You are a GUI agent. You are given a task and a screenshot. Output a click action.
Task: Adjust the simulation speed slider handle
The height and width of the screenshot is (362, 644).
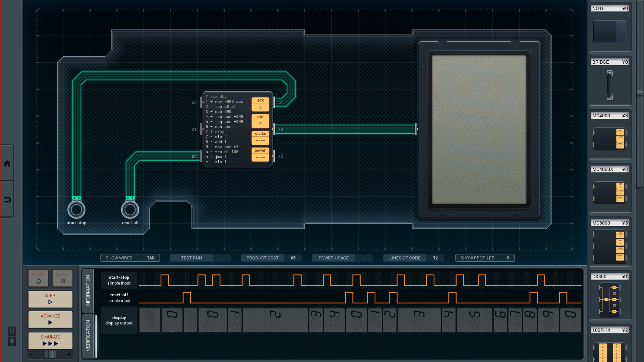50,354
